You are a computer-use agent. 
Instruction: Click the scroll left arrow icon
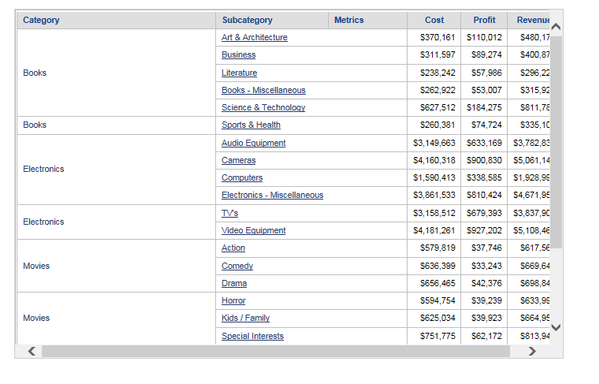click(x=32, y=351)
